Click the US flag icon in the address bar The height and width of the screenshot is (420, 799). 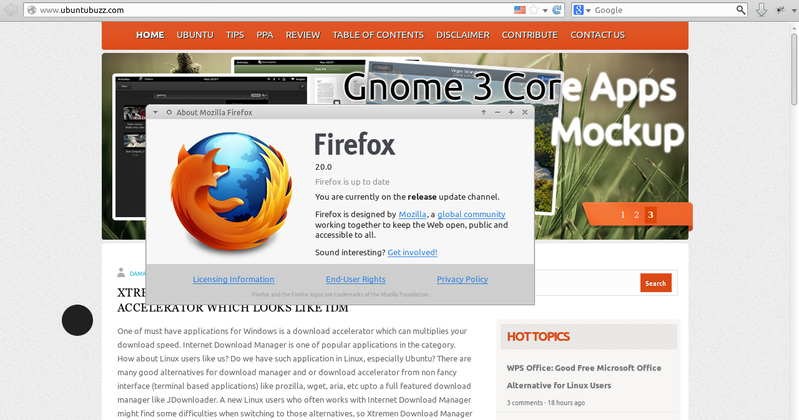pyautogui.click(x=520, y=10)
